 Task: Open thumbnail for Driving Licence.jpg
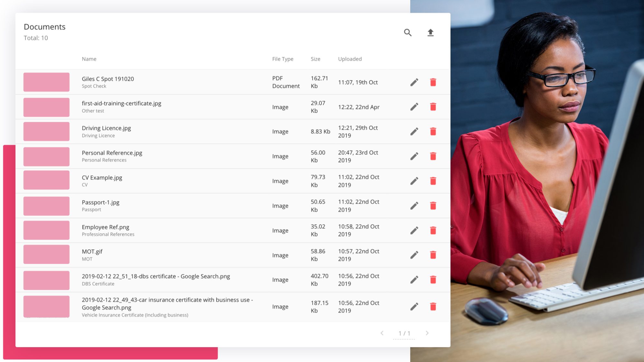(x=46, y=131)
